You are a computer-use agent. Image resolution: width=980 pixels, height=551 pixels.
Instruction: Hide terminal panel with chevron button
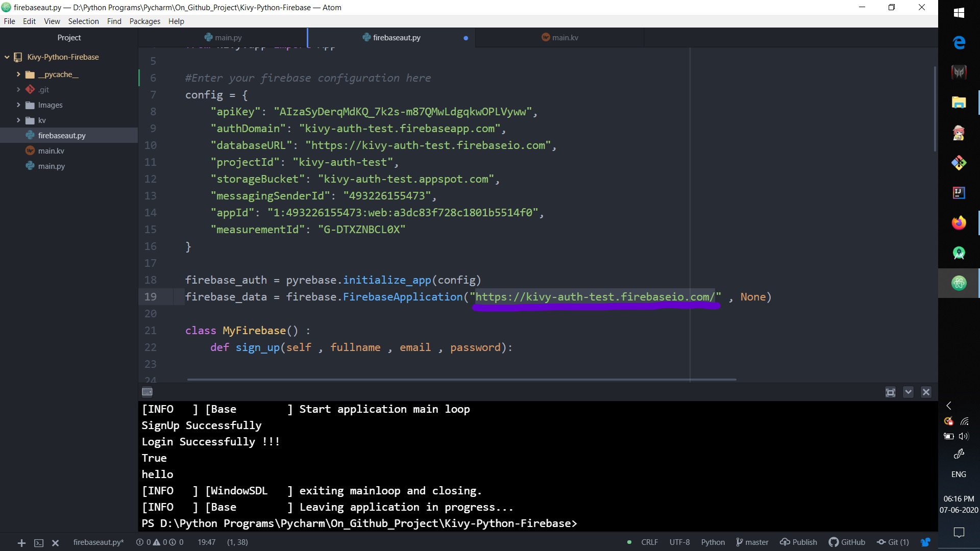(x=908, y=392)
